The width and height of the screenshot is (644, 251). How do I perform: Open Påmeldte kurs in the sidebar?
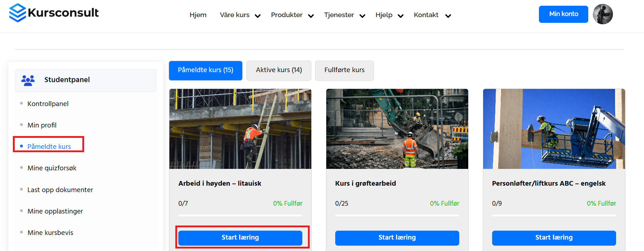pyautogui.click(x=49, y=147)
